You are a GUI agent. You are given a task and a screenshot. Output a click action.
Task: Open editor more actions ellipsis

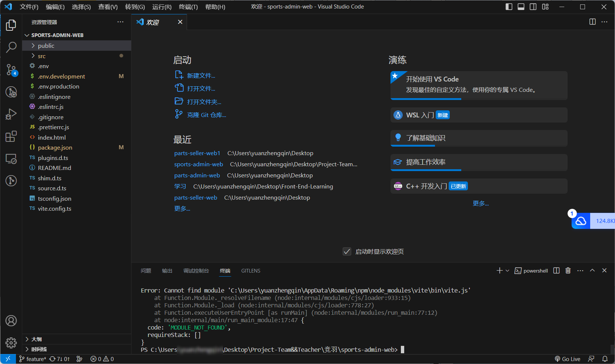pos(604,22)
